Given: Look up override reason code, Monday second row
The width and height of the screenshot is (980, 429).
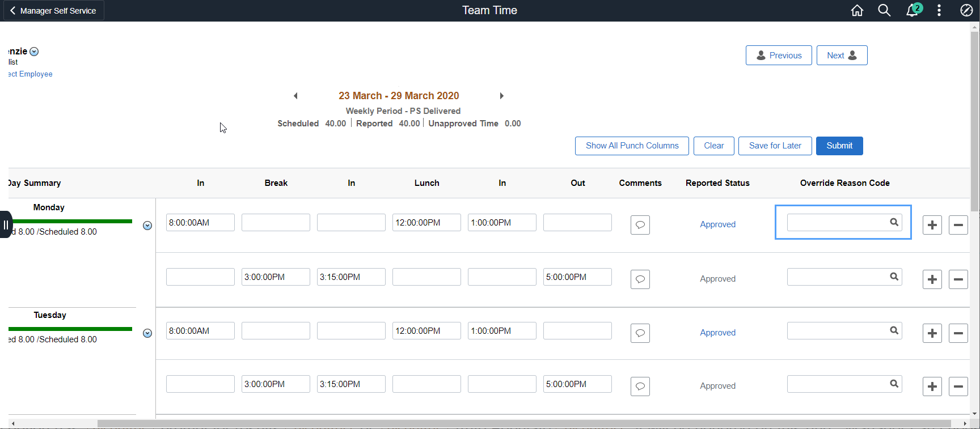Looking at the screenshot, I should pyautogui.click(x=894, y=277).
